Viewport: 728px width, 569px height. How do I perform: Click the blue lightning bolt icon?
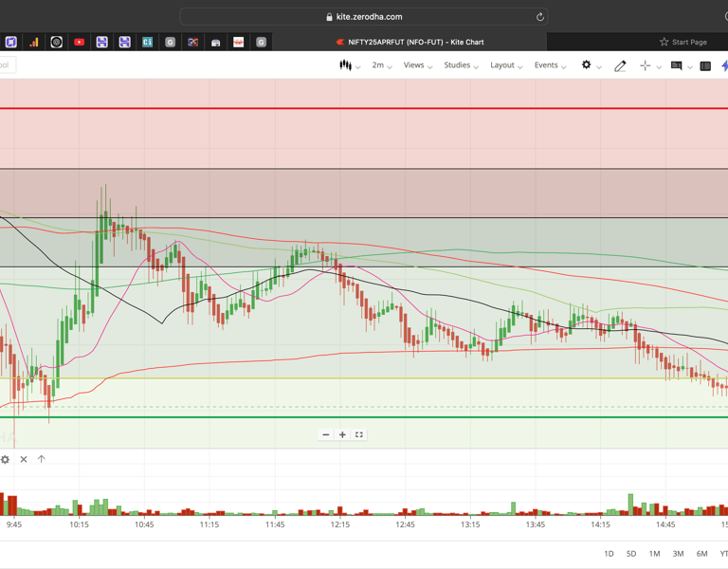(725, 65)
